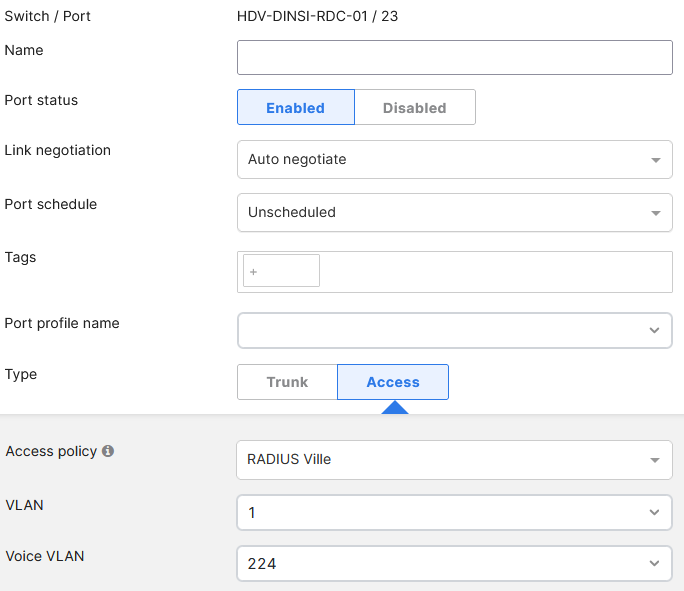Select Access port type

pos(393,382)
